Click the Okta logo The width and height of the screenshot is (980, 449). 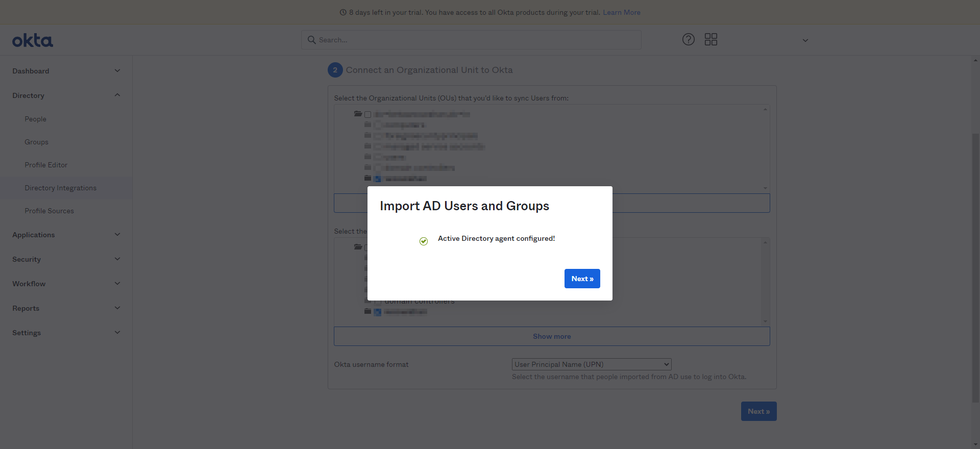[x=33, y=40]
